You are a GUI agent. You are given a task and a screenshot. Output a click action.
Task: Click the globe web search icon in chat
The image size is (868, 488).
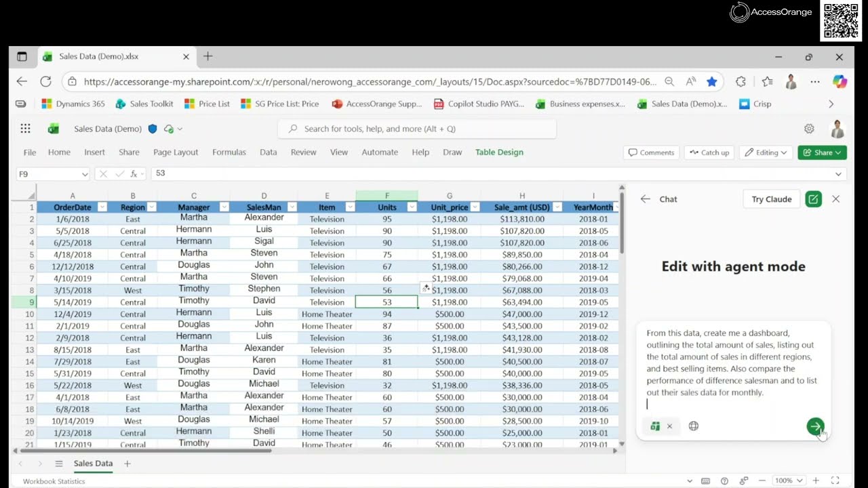pyautogui.click(x=693, y=426)
